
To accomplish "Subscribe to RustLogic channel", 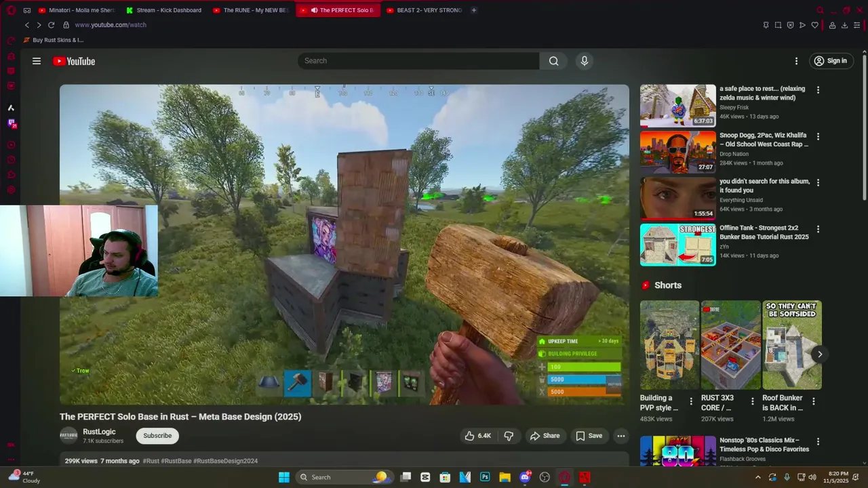I will (x=157, y=436).
